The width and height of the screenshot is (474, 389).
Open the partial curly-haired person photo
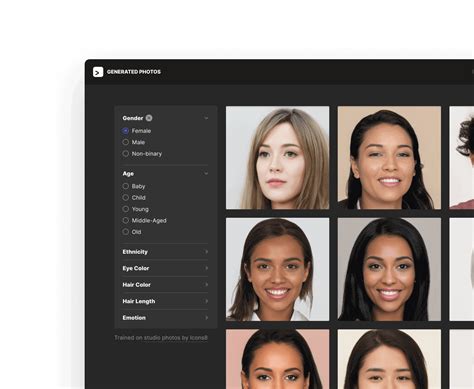pos(462,158)
